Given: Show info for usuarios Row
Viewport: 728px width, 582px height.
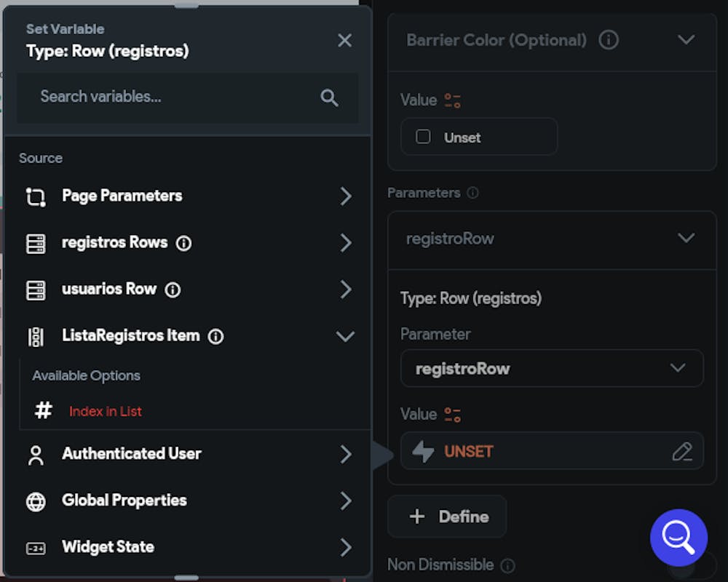Looking at the screenshot, I should point(173,290).
